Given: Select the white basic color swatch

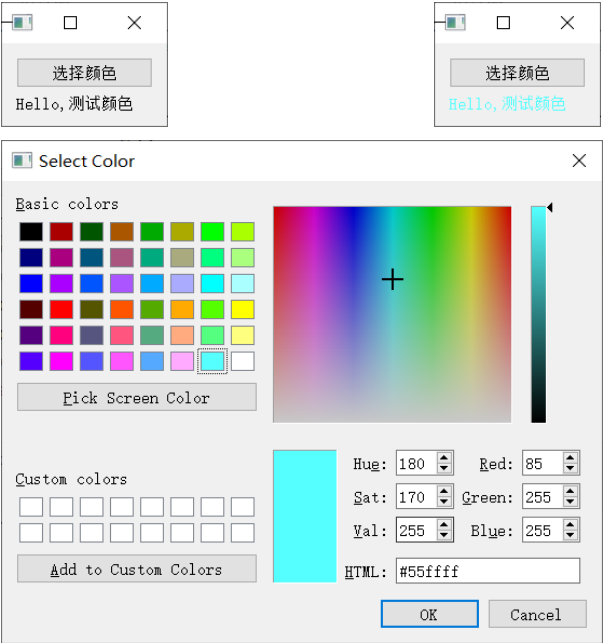Looking at the screenshot, I should [242, 361].
